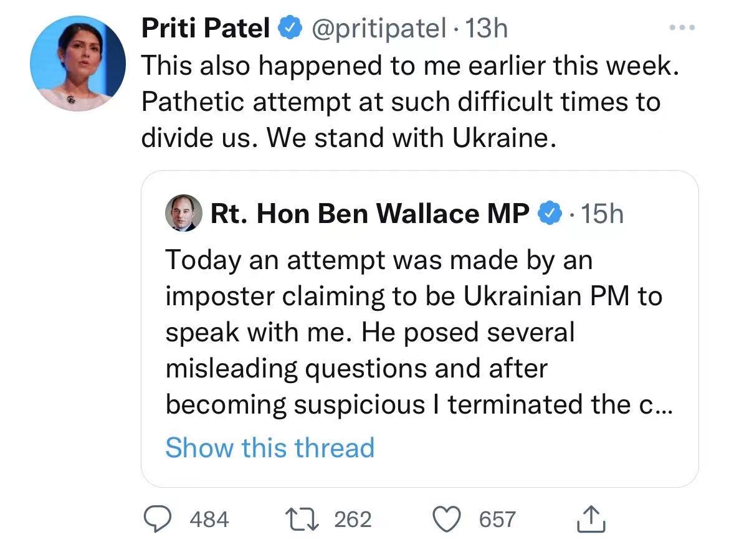
Task: Click the 262 retweets count
Action: pyautogui.click(x=353, y=519)
